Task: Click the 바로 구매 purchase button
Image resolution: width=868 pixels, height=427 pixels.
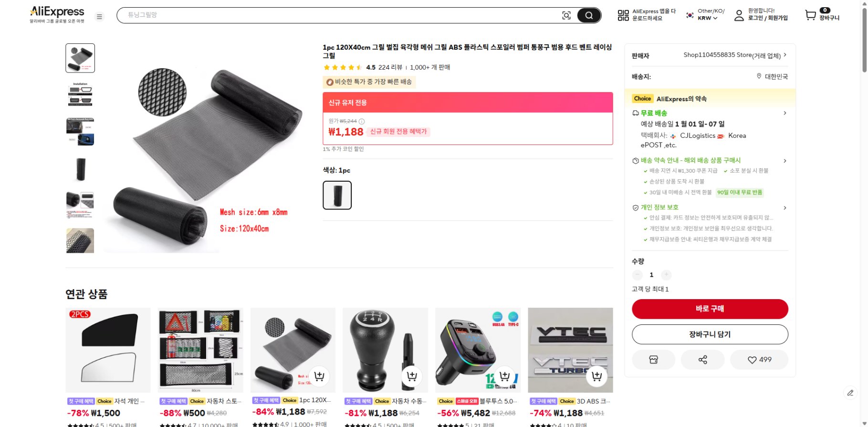Action: (x=710, y=309)
